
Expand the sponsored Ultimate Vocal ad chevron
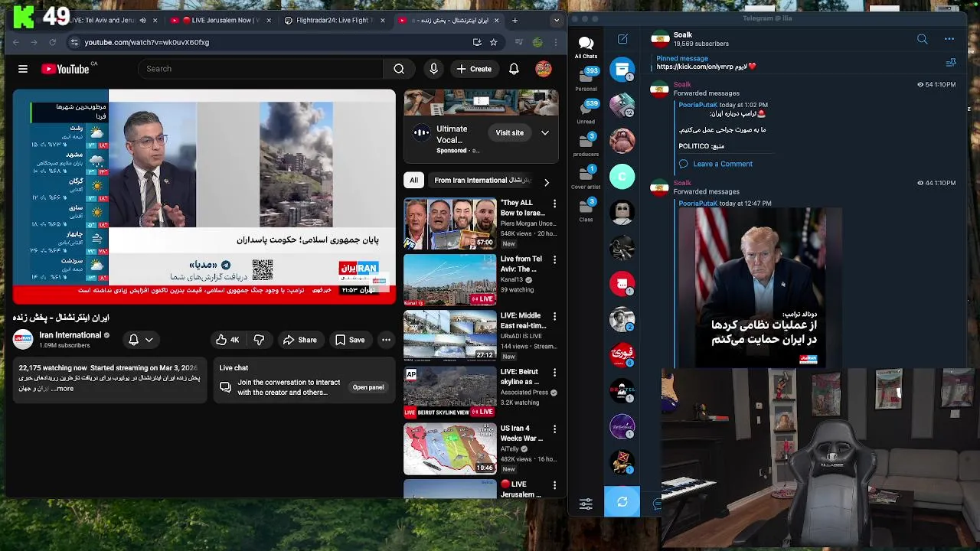pyautogui.click(x=544, y=133)
